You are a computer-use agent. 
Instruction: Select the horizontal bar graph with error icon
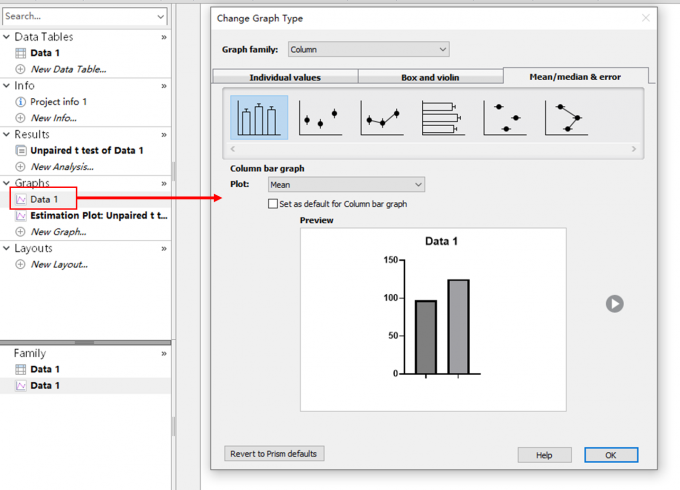click(443, 118)
